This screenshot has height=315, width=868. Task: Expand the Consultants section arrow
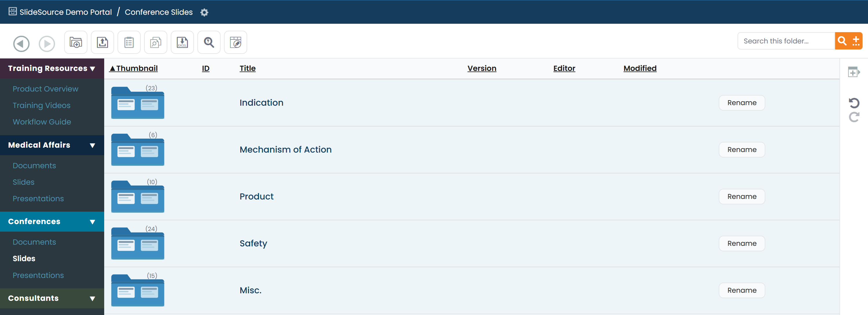[92, 299]
